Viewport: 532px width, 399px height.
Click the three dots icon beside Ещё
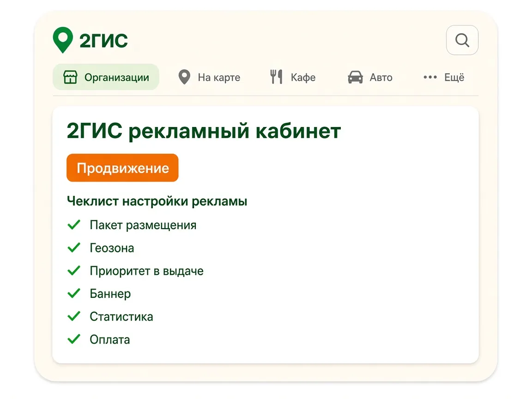pos(430,77)
